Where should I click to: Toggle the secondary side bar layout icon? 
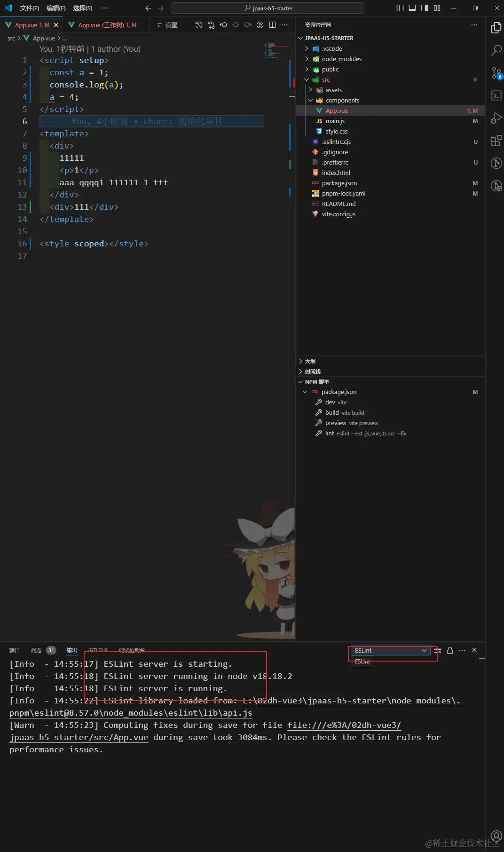coord(425,8)
